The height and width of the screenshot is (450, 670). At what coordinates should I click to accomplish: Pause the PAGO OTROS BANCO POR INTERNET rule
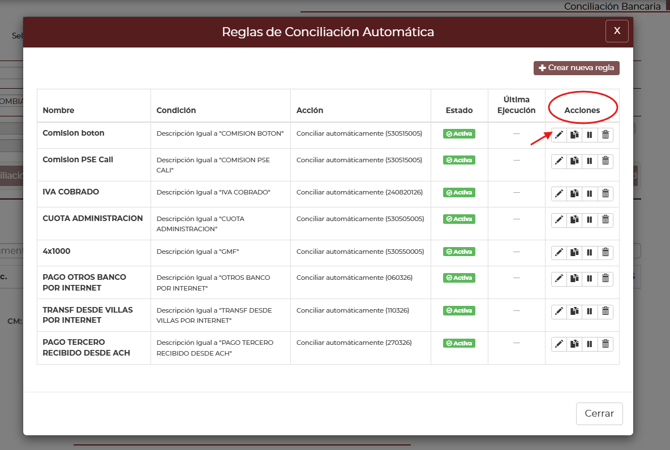[x=590, y=279]
